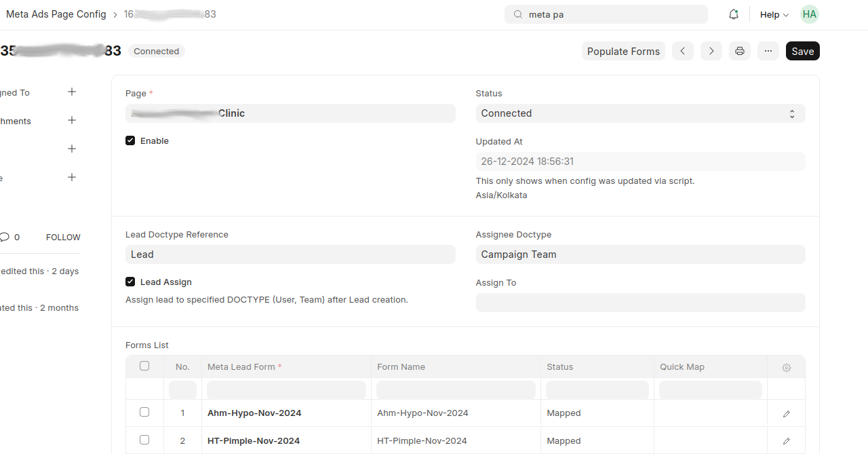Open the HA user avatar
The height and width of the screenshot is (454, 868).
tap(810, 14)
